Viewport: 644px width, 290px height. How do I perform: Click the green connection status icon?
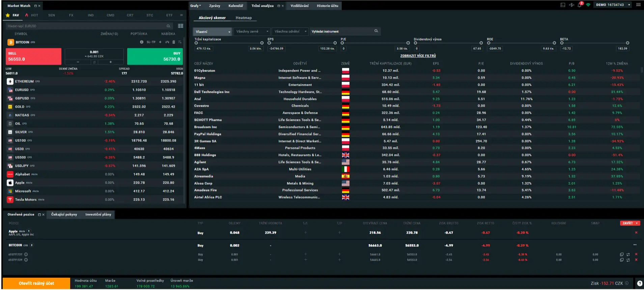pyautogui.click(x=588, y=5)
